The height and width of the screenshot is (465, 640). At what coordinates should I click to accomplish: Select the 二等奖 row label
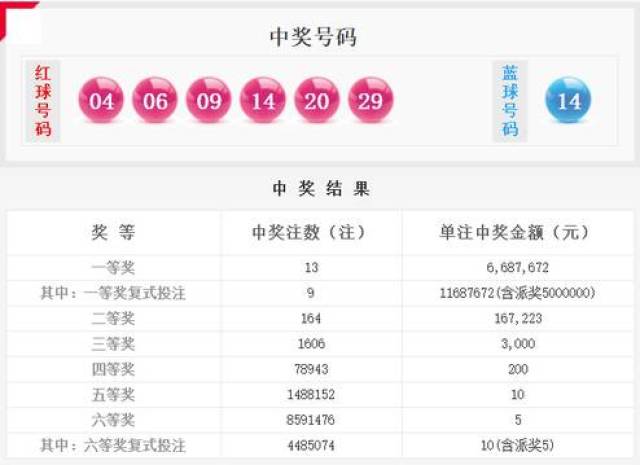pos(113,318)
